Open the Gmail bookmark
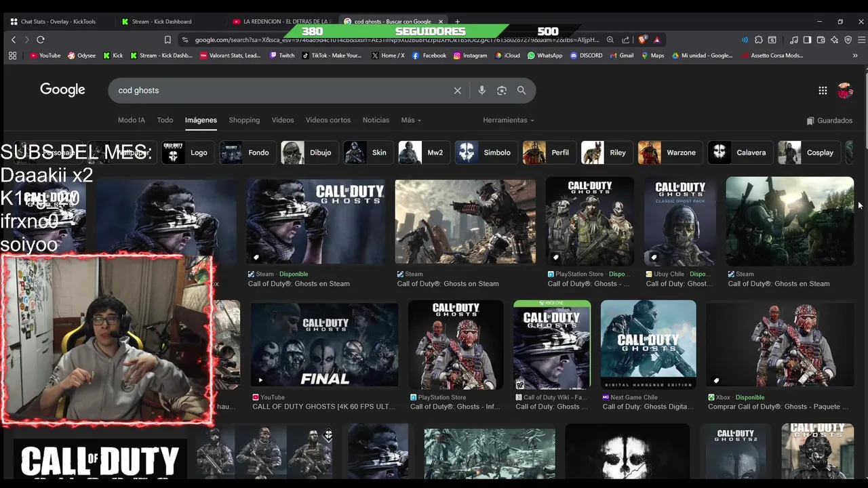The width and height of the screenshot is (868, 488). coord(621,56)
